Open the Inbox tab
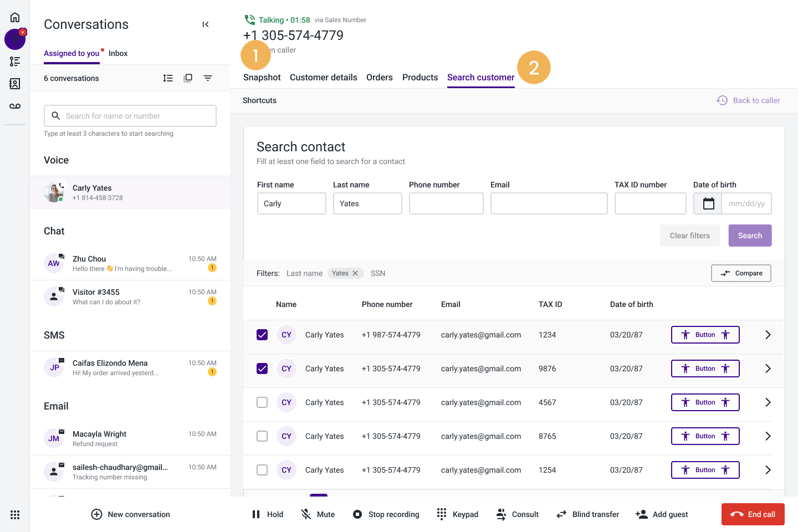Viewport: 798px width, 532px height. tap(118, 53)
